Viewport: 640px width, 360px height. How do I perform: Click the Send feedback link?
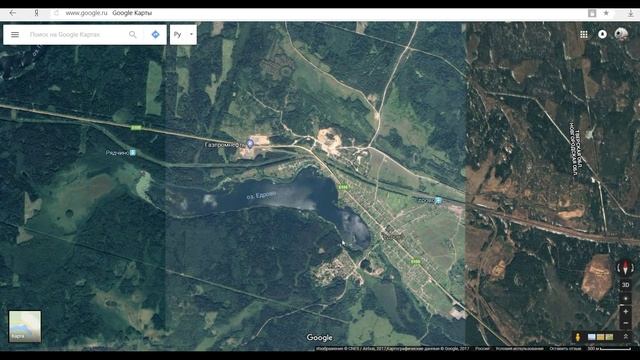point(565,349)
